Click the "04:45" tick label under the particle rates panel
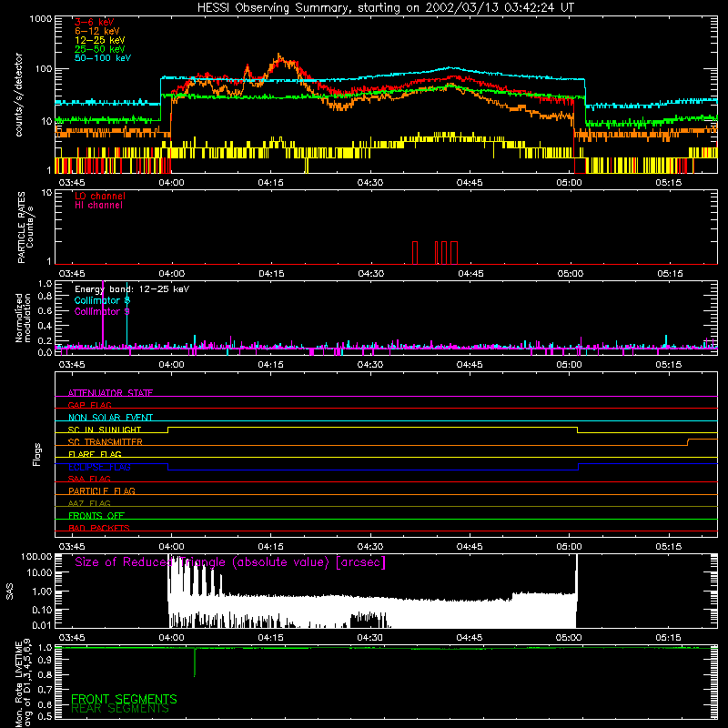Screen dimensions: 728x728 pos(470,274)
